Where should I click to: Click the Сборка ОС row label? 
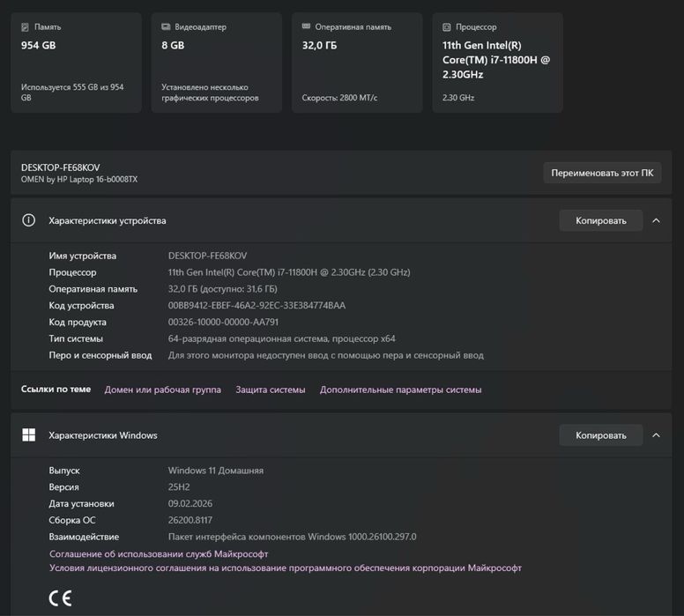pos(72,520)
